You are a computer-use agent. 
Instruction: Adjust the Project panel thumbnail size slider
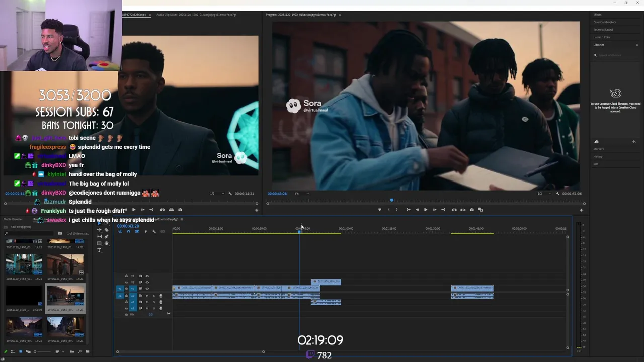(43, 351)
